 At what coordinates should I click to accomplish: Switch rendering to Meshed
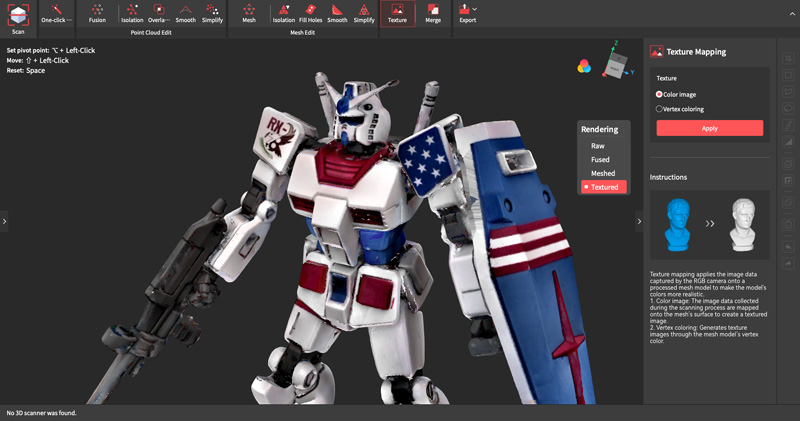pyautogui.click(x=603, y=174)
